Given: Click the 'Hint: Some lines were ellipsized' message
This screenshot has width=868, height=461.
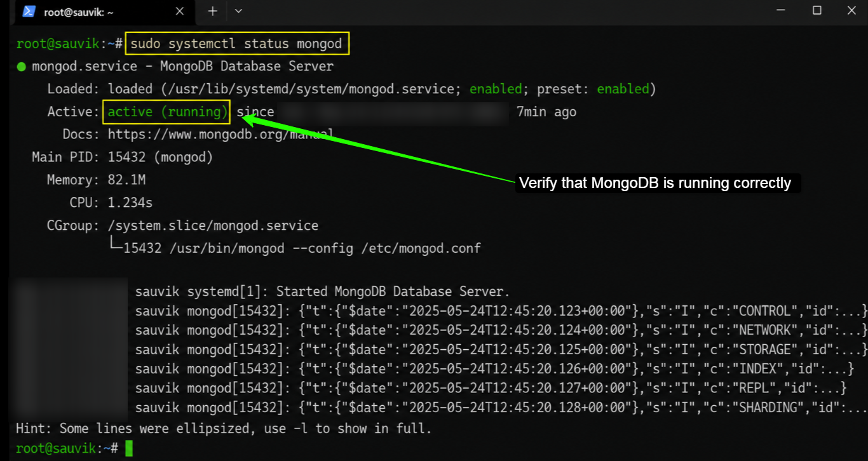Looking at the screenshot, I should pos(224,429).
